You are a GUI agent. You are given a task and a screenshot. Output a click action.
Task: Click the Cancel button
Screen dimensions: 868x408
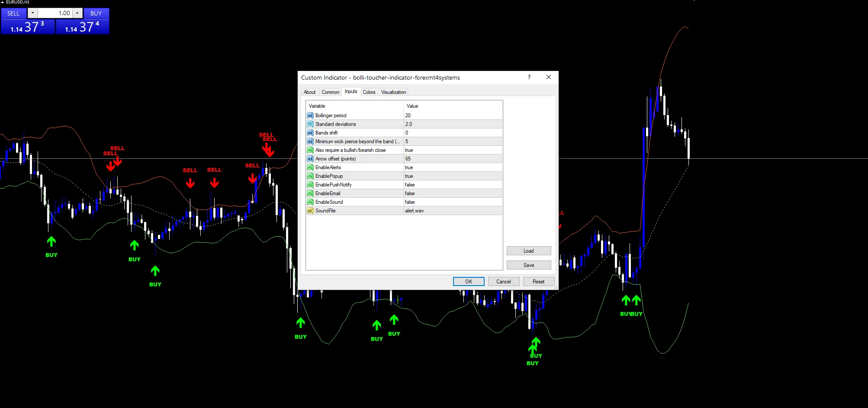pos(504,282)
